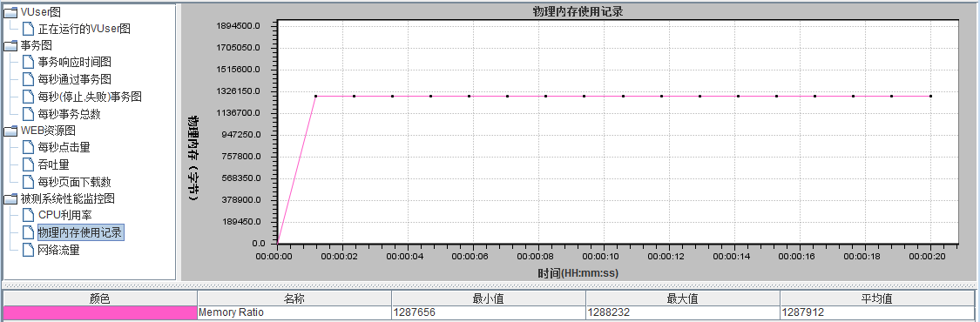
Task: Select the 事务图 tree node
Action: click(x=37, y=45)
